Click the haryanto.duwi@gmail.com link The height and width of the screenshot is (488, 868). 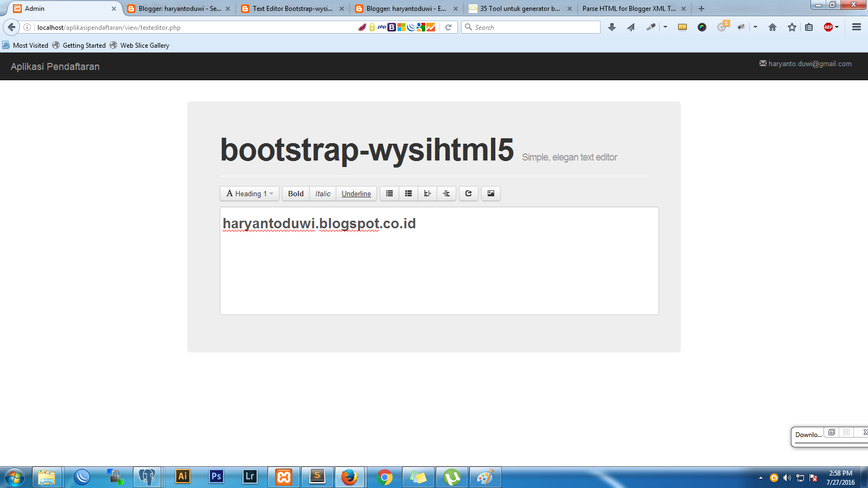pos(809,63)
